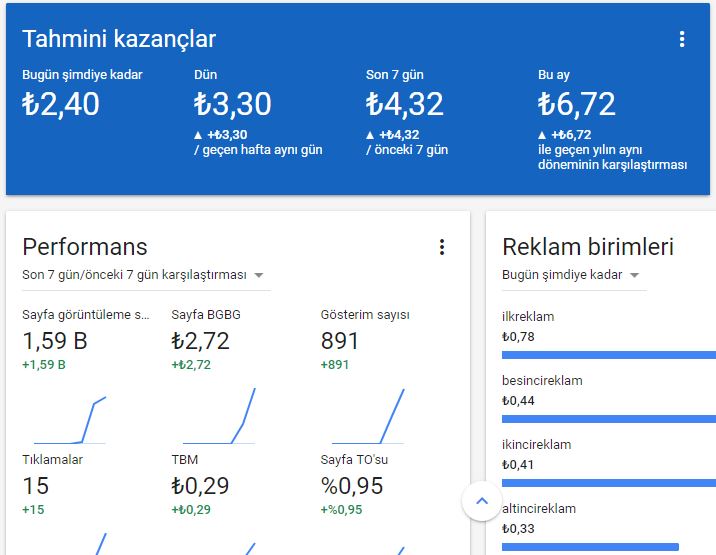Click today's earnings amount ₺2,40
Screen dimensions: 716x555
click(x=61, y=104)
